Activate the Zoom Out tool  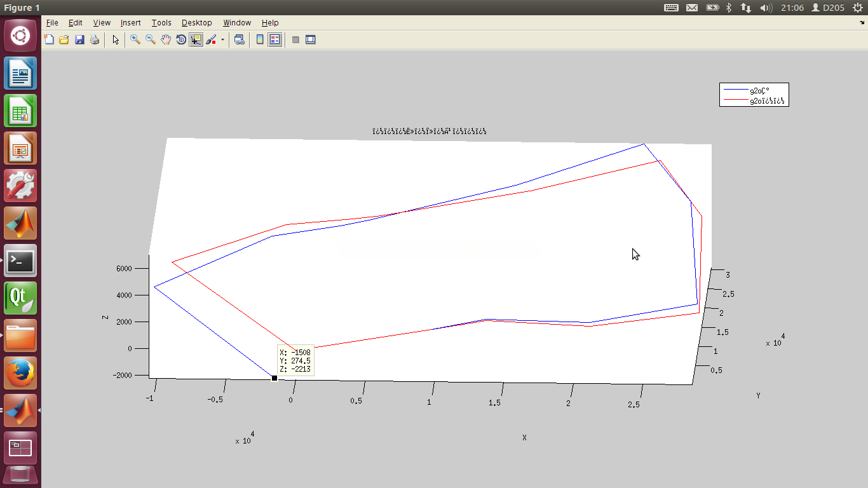coord(151,39)
